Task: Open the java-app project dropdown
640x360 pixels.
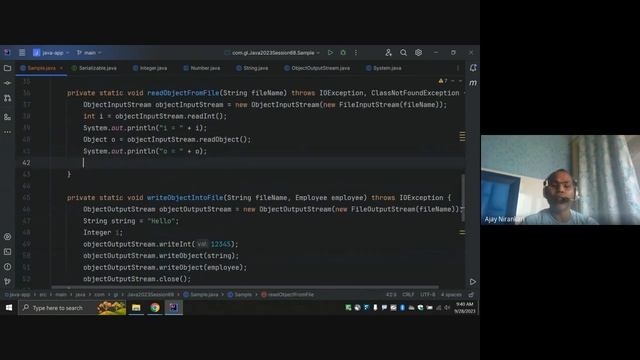Action: coord(51,53)
